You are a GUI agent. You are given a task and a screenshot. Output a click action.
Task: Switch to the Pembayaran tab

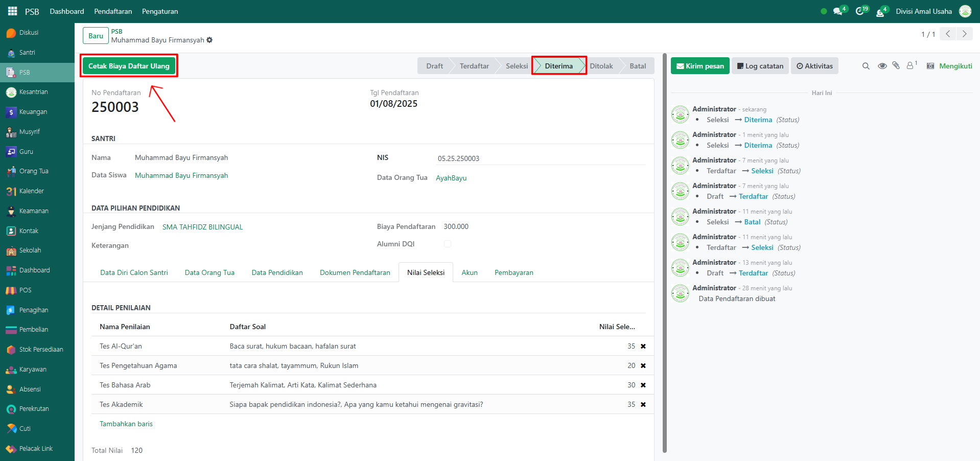click(x=514, y=272)
